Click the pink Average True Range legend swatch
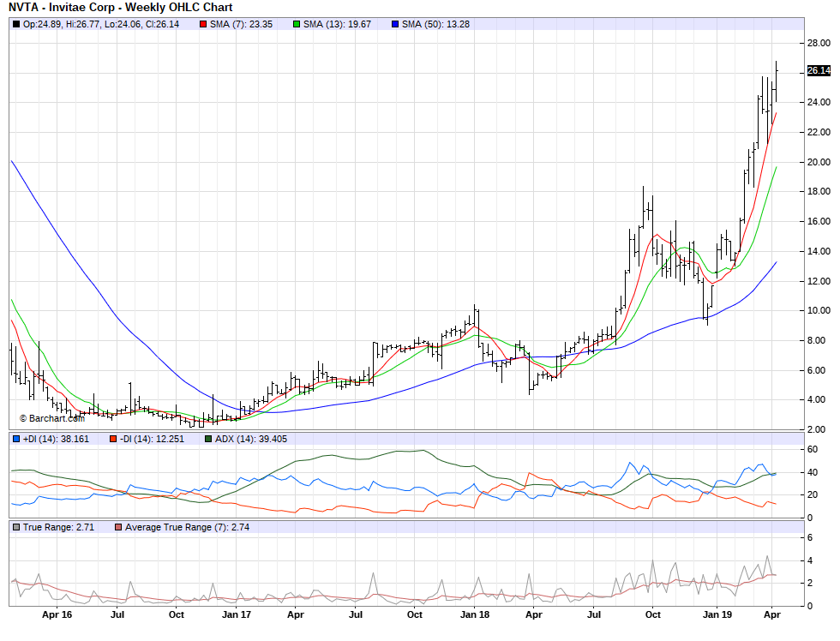This screenshot has width=840, height=641. click(x=118, y=528)
